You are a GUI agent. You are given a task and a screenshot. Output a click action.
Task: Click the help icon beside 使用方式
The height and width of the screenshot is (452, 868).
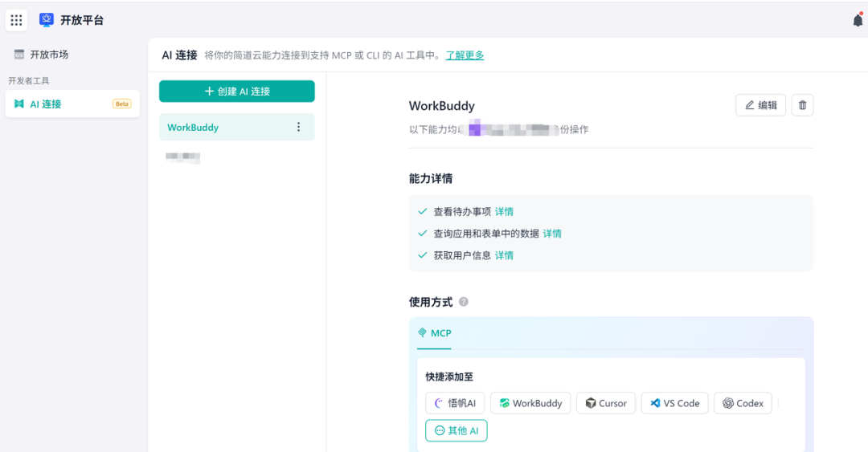(x=464, y=302)
